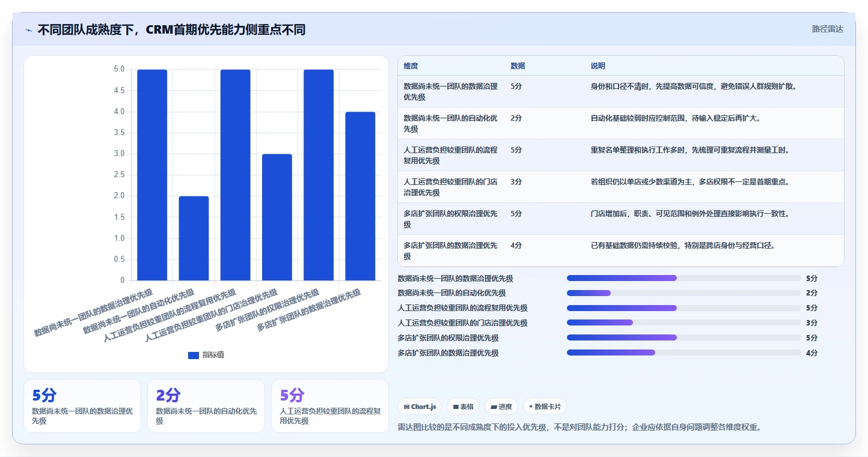Click the table description starting 门店增加后

click(x=690, y=213)
